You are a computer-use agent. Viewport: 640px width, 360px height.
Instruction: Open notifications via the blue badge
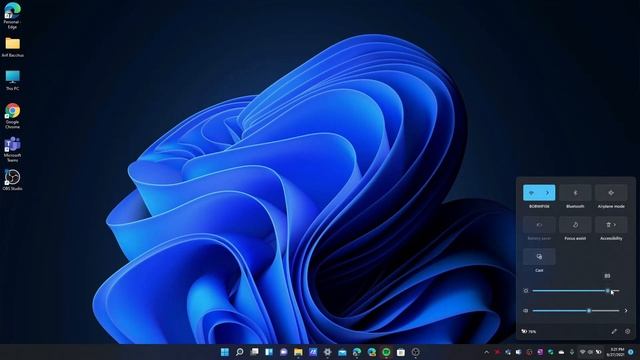(631, 352)
